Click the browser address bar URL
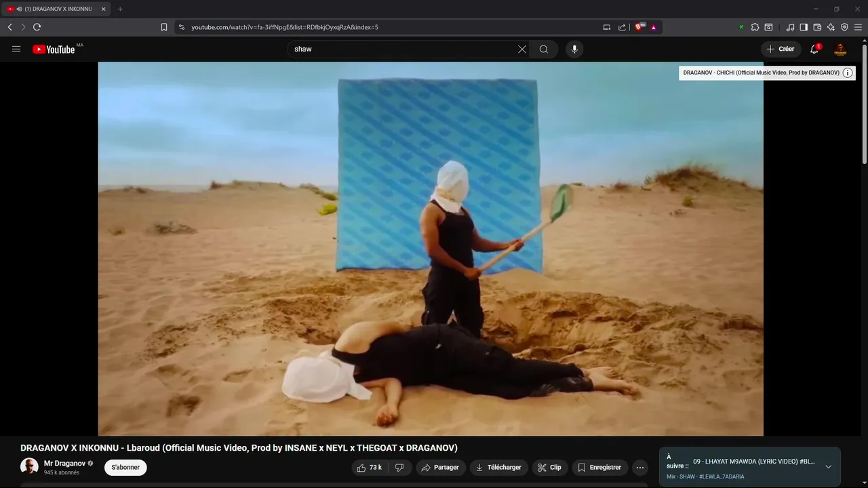This screenshot has width=868, height=488. tap(285, 27)
